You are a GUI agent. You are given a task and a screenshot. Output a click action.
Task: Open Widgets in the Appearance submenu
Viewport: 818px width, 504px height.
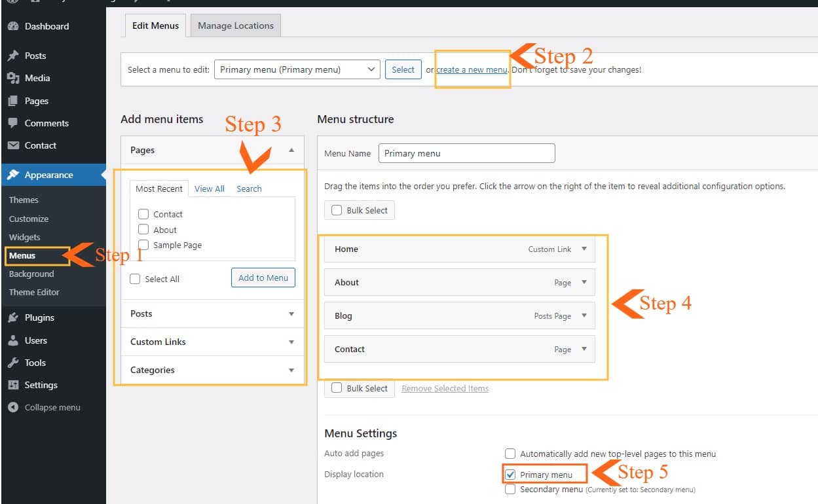[x=24, y=237]
